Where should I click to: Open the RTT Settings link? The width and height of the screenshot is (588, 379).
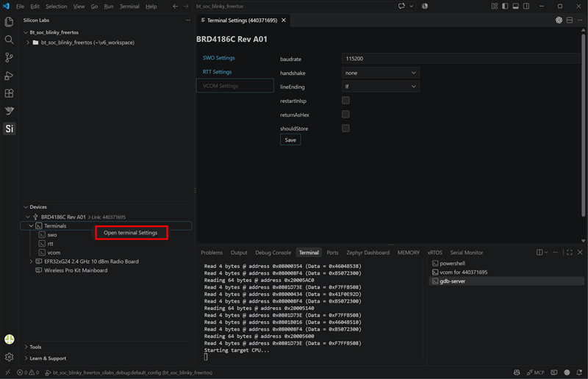point(217,71)
